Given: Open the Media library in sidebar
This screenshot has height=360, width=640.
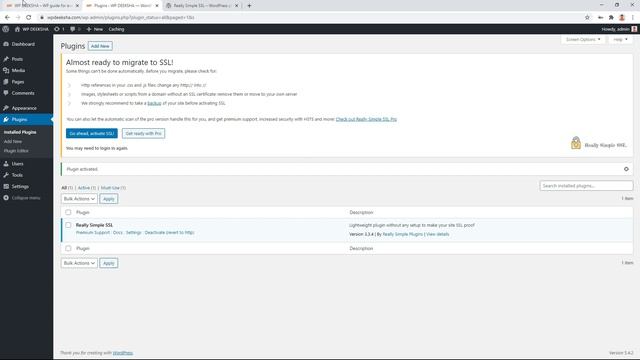Looking at the screenshot, I should point(18,70).
